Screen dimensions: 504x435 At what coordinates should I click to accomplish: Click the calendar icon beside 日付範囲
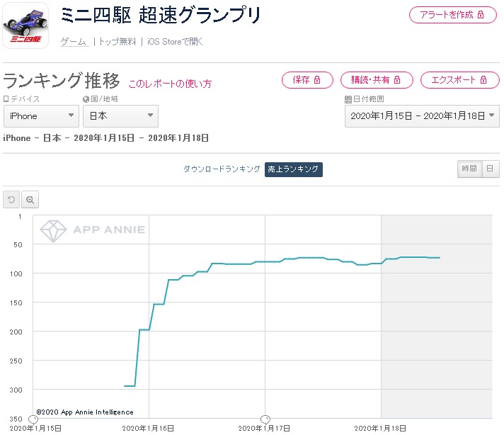[348, 99]
